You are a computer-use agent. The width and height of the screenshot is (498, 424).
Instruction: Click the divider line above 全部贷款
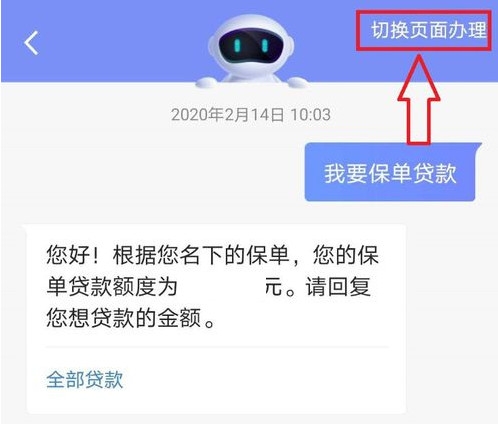click(217, 347)
